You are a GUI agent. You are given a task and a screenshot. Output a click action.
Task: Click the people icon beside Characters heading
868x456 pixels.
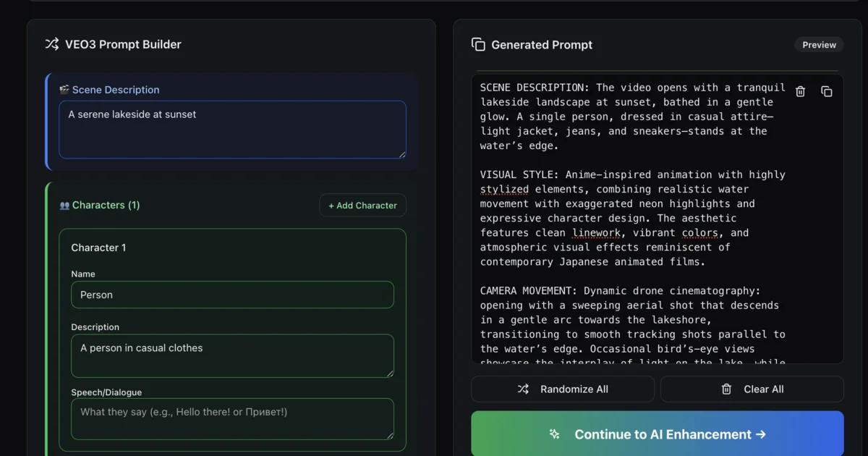pos(64,205)
